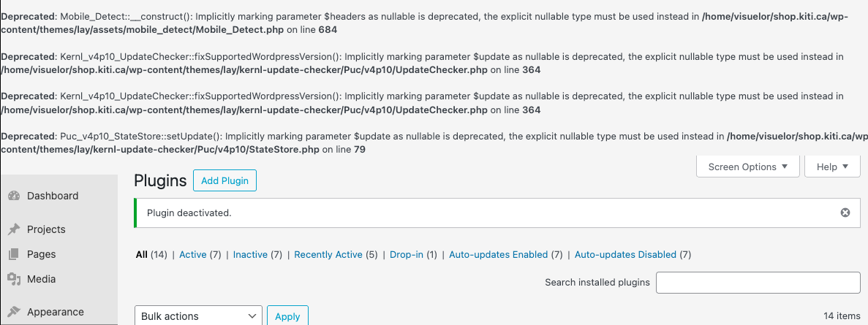868x325 pixels.
Task: Filter plugins by Active
Action: [x=193, y=255]
